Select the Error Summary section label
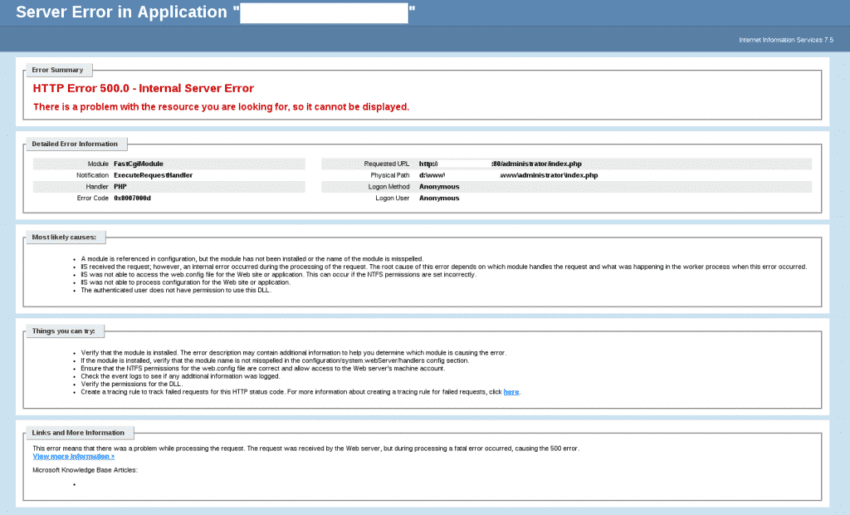Viewport: 850px width, 515px height. click(x=58, y=70)
